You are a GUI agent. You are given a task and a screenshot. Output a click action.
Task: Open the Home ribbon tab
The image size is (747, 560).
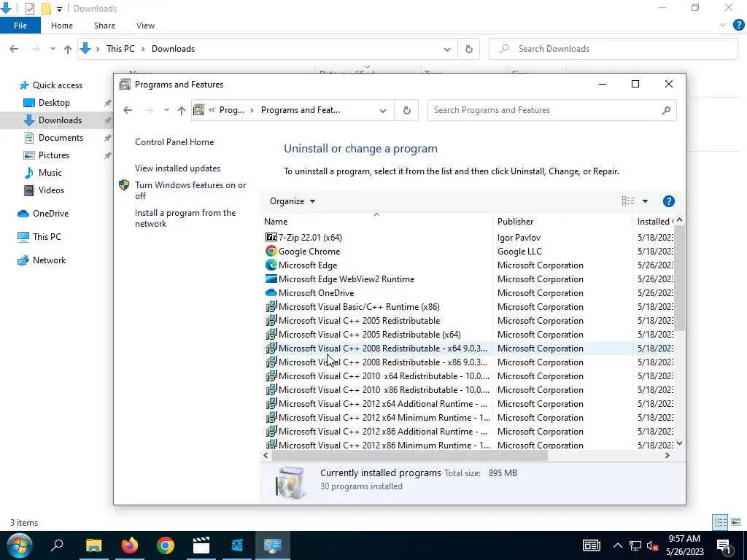tap(62, 26)
